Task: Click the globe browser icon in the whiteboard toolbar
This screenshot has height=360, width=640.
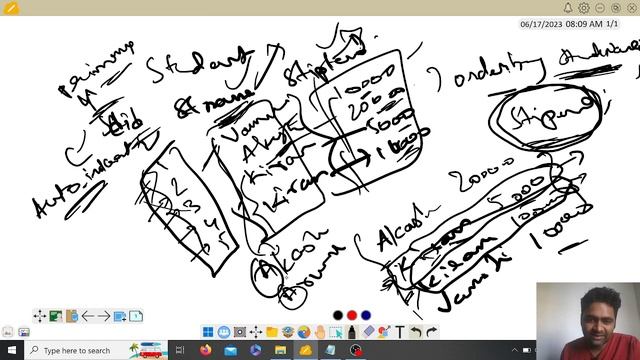Action: point(304,332)
